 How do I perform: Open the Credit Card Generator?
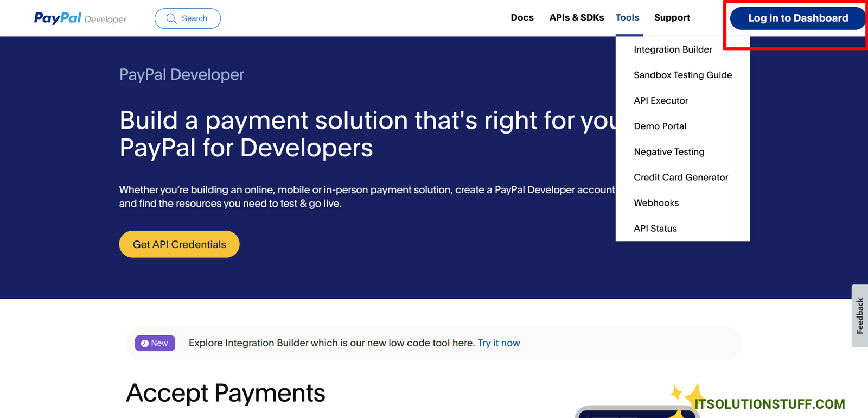[x=681, y=178]
